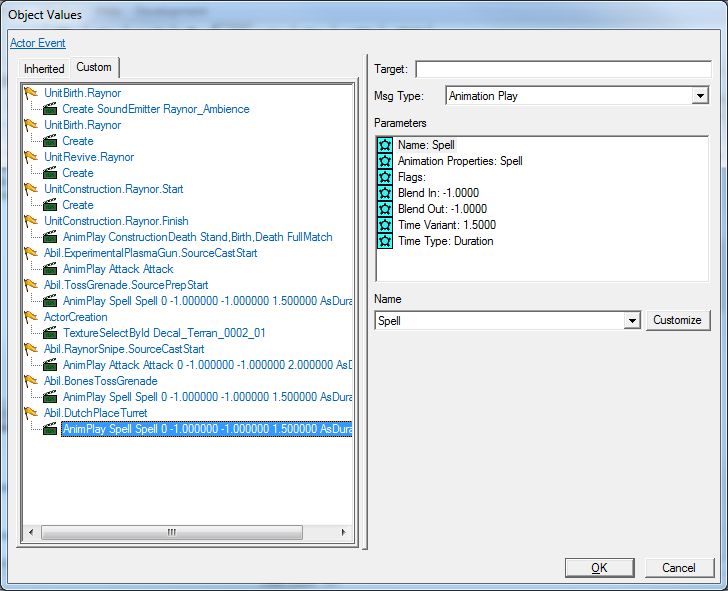
Task: Select the UnitConstruction.Raynor.Start event
Action: point(114,189)
